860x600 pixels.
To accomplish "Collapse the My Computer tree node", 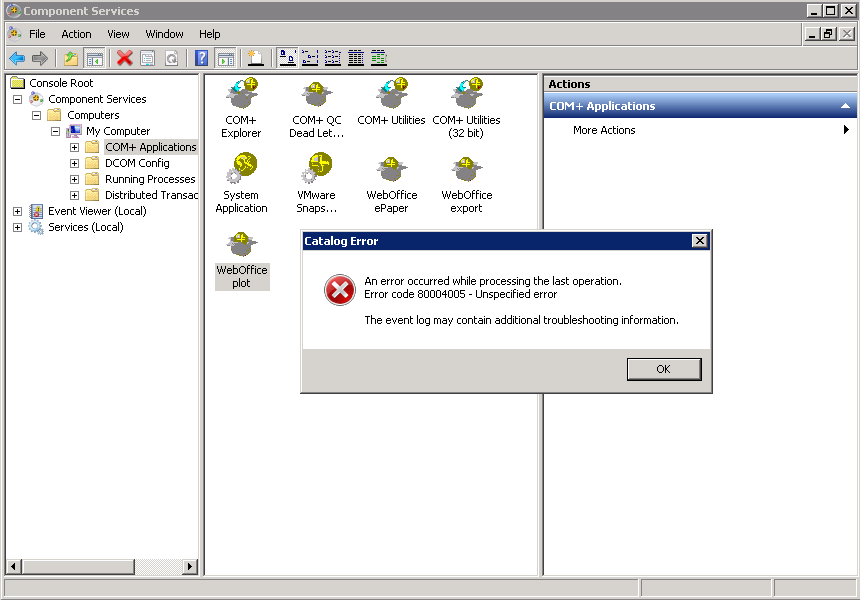I will tap(56, 131).
